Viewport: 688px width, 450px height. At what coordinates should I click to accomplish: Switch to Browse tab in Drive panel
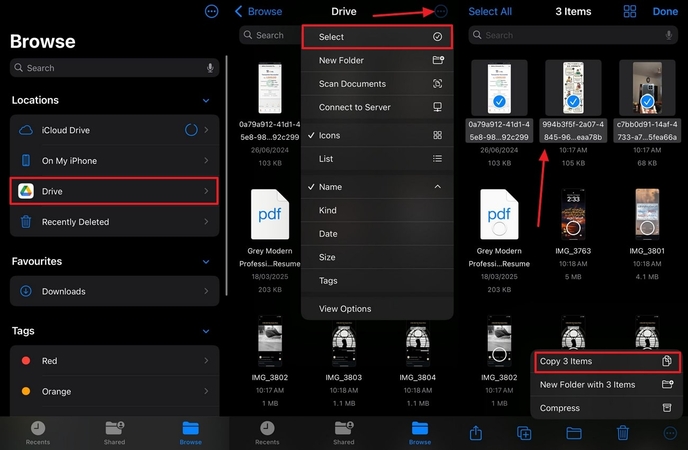point(420,433)
